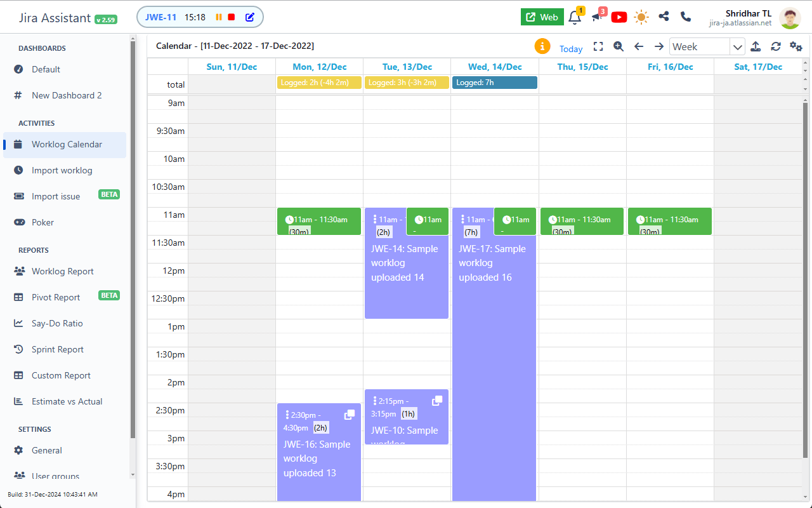
Task: Edit the active timer with the pencil icon
Action: click(x=249, y=17)
